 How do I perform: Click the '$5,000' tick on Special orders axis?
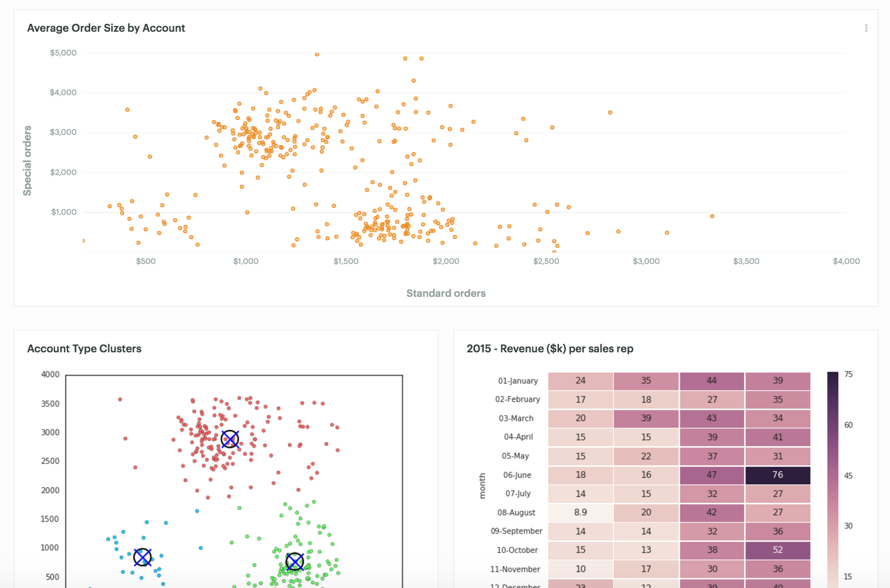[63, 53]
